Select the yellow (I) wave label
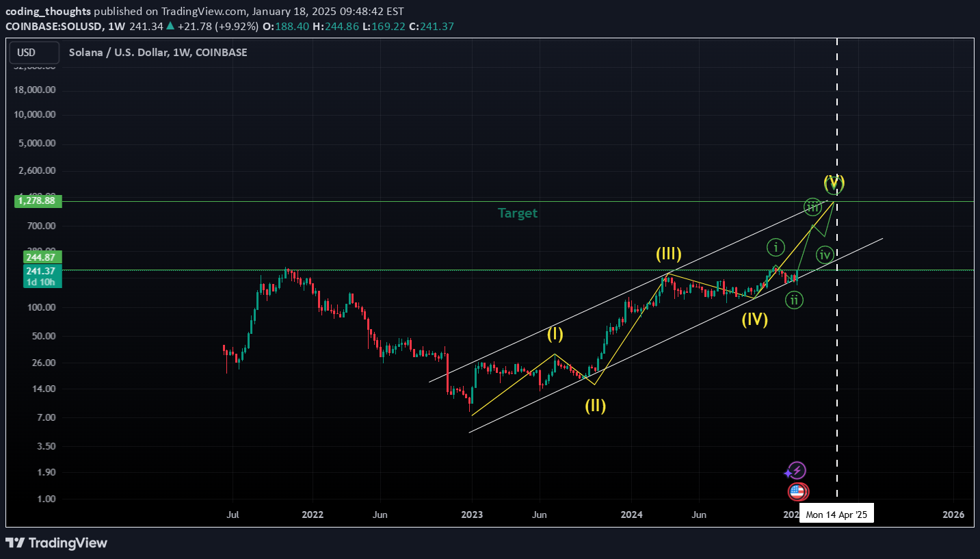 click(x=555, y=335)
